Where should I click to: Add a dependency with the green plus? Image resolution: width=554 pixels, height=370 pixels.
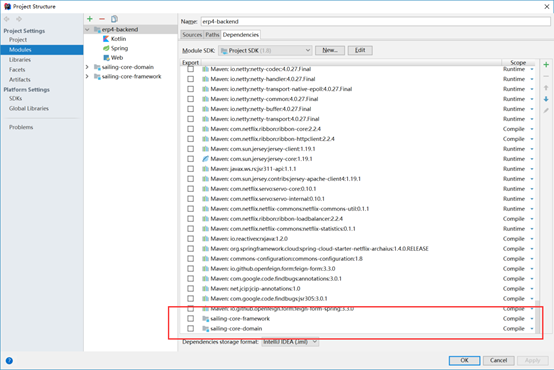(546, 65)
